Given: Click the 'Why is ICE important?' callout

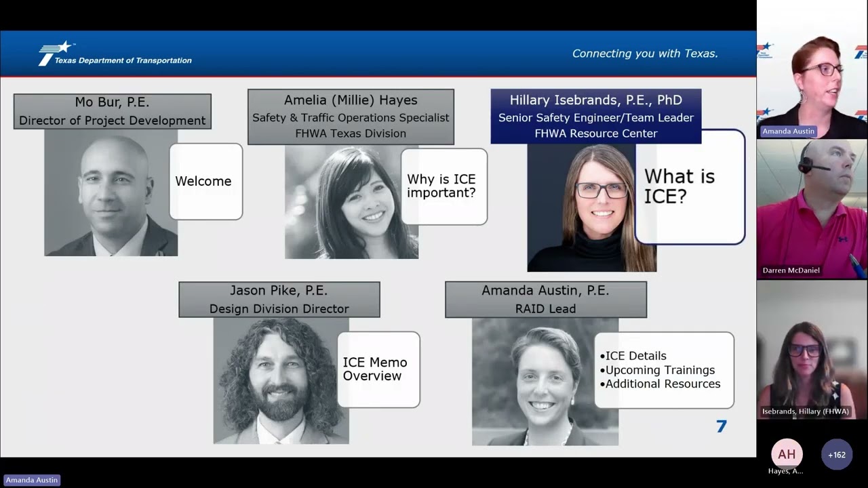Looking at the screenshot, I should coord(444,186).
